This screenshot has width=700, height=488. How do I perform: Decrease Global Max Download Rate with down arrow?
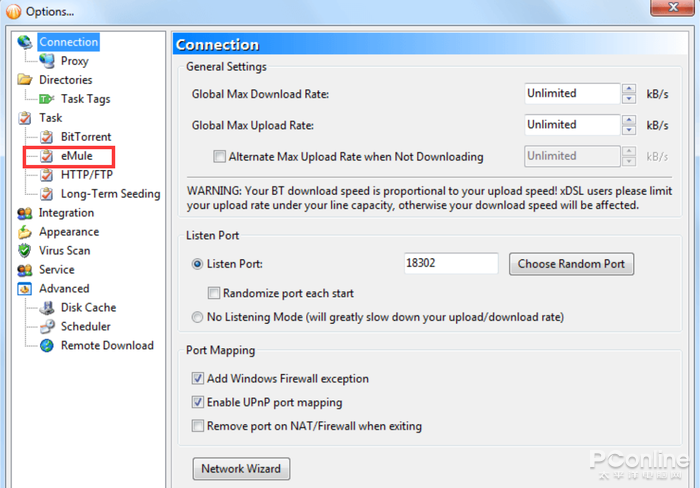click(629, 99)
